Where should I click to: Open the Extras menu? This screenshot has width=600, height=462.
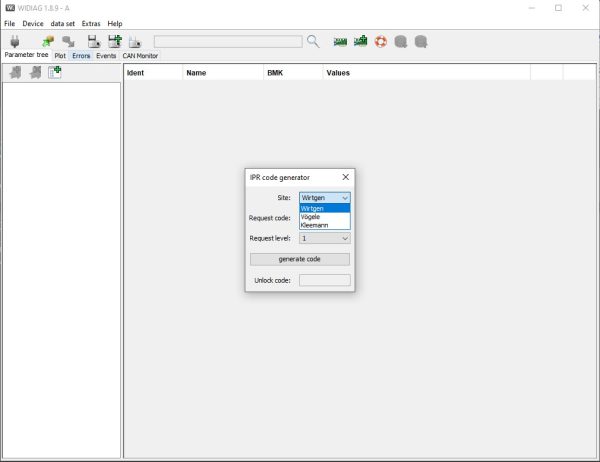91,24
